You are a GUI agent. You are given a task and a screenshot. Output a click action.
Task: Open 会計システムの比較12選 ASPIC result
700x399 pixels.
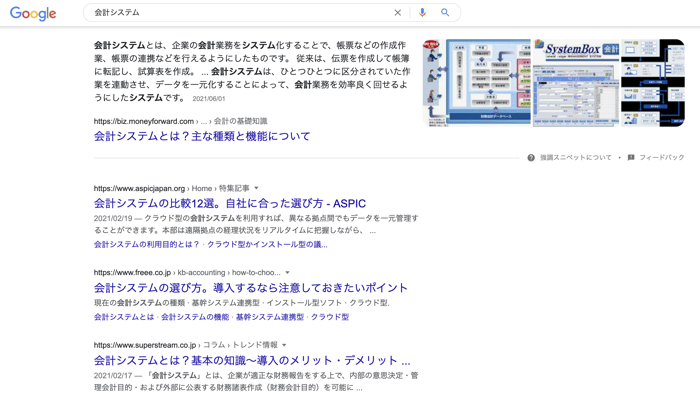tap(230, 204)
